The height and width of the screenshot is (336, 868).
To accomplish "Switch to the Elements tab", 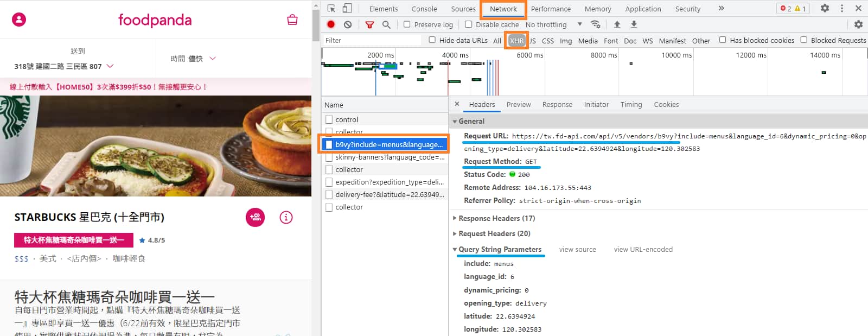I will 384,9.
